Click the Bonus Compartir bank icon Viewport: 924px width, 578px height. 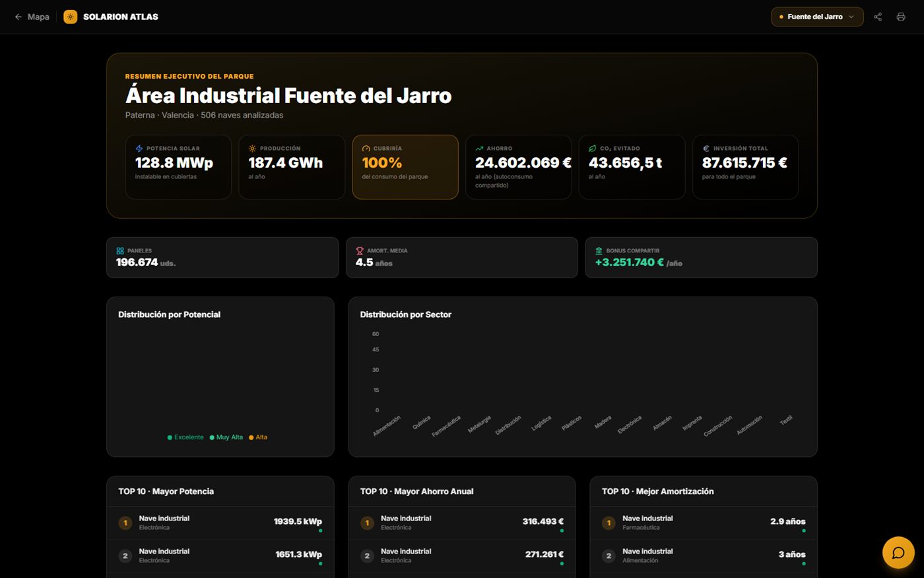[599, 251]
